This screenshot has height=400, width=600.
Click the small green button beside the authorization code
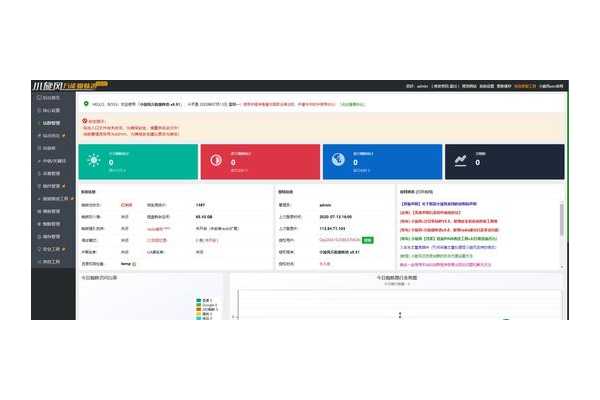tap(367, 241)
